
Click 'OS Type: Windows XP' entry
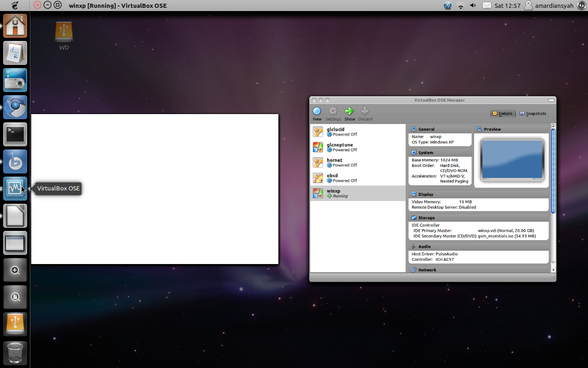[x=433, y=143]
